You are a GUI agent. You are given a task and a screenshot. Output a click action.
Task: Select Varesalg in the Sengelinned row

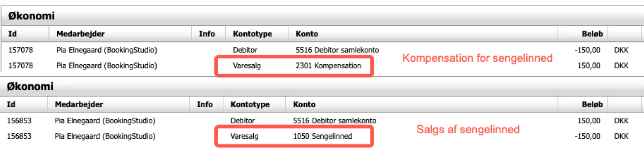click(244, 136)
